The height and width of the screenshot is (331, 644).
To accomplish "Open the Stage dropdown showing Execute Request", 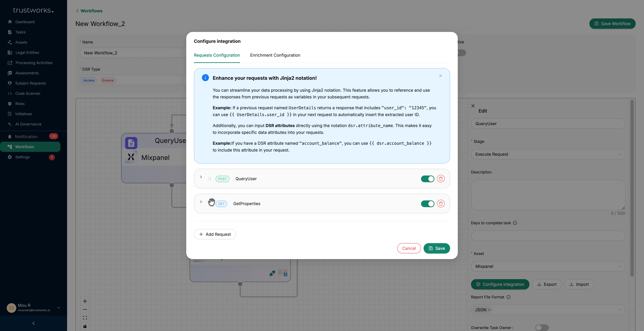I will pyautogui.click(x=548, y=154).
